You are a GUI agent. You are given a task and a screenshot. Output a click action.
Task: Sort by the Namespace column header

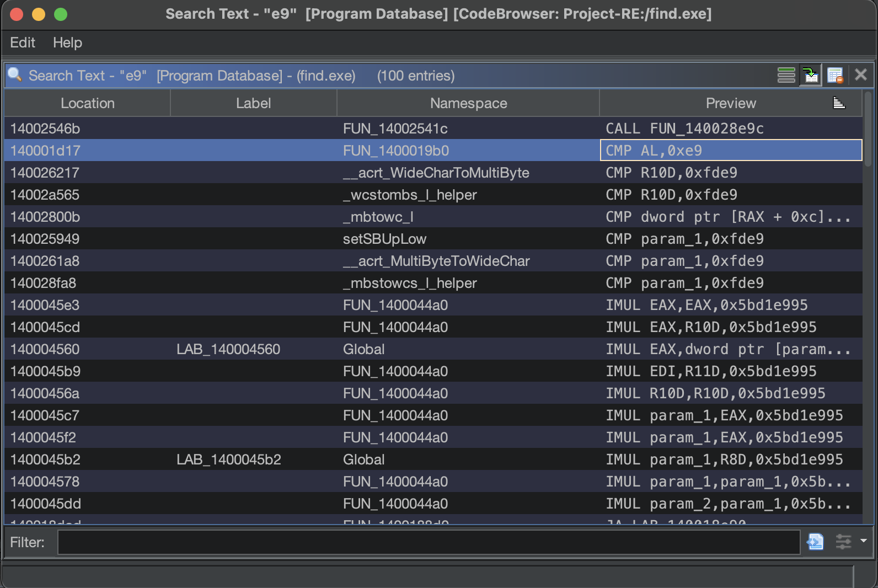tap(468, 103)
